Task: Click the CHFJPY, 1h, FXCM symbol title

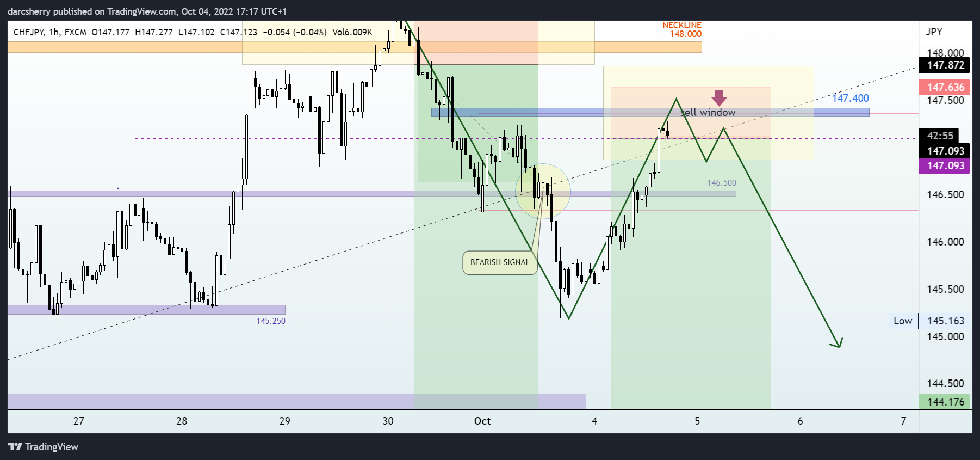Action: tap(50, 32)
